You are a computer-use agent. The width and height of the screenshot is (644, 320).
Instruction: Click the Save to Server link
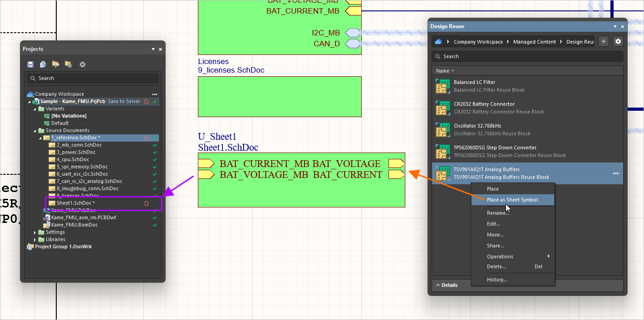click(x=124, y=101)
